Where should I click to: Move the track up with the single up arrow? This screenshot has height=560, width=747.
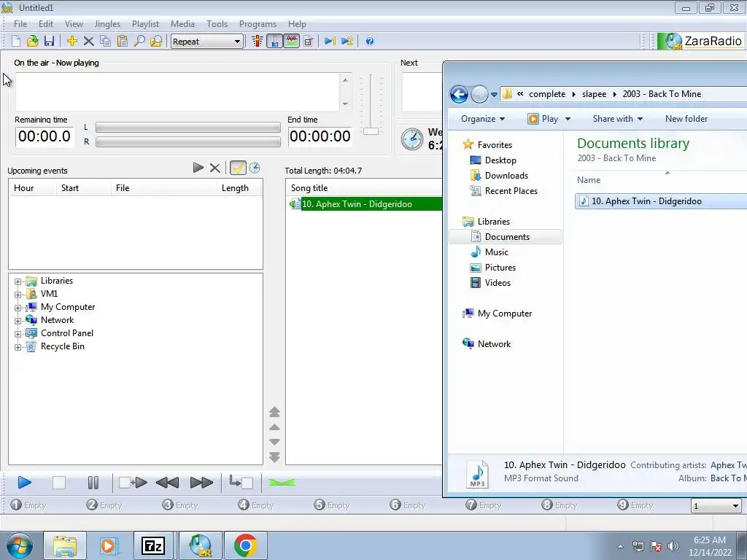[x=274, y=427]
